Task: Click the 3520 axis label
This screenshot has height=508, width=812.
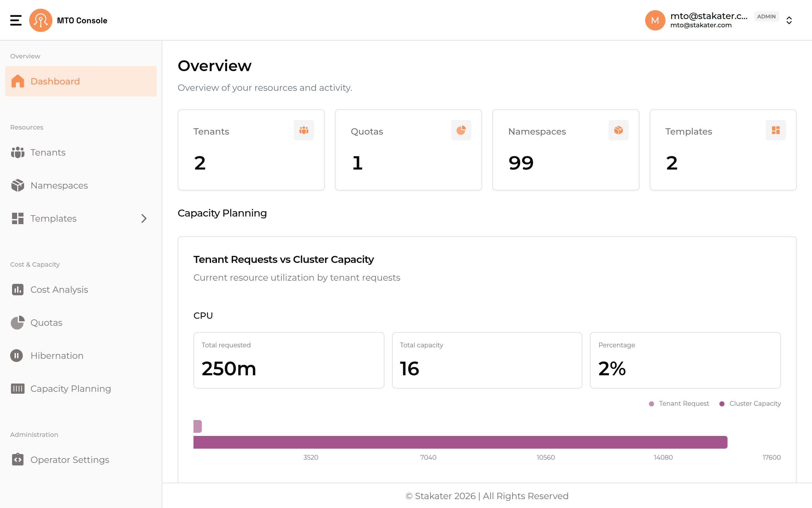Action: tap(311, 457)
